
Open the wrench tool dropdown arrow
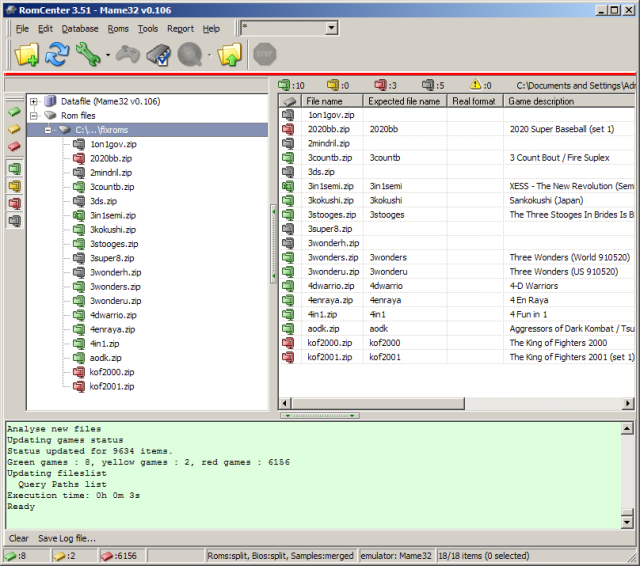coord(108,55)
